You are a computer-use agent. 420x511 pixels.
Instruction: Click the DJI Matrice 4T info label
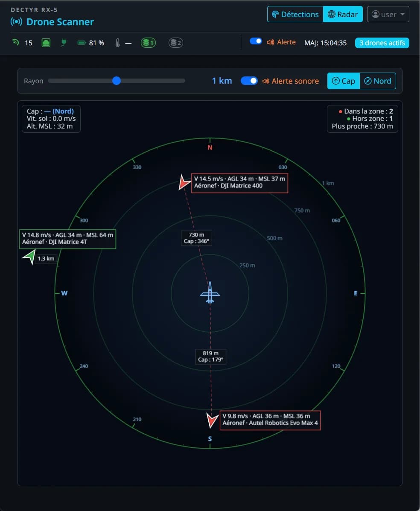[68, 239]
